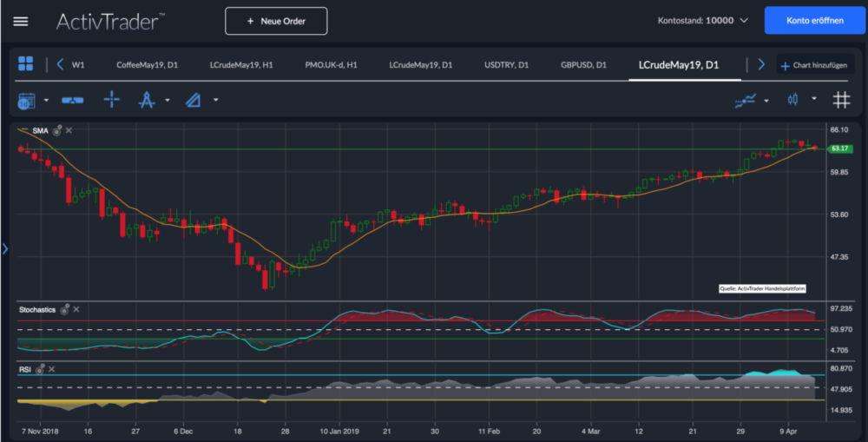This screenshot has height=442, width=868.
Task: Open the hamburger main menu
Action: [21, 21]
